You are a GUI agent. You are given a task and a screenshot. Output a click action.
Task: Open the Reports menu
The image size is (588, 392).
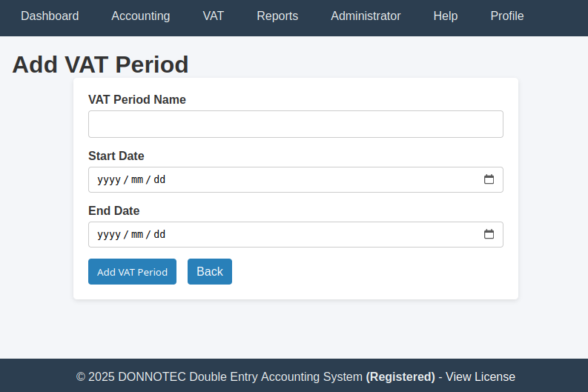click(x=277, y=16)
